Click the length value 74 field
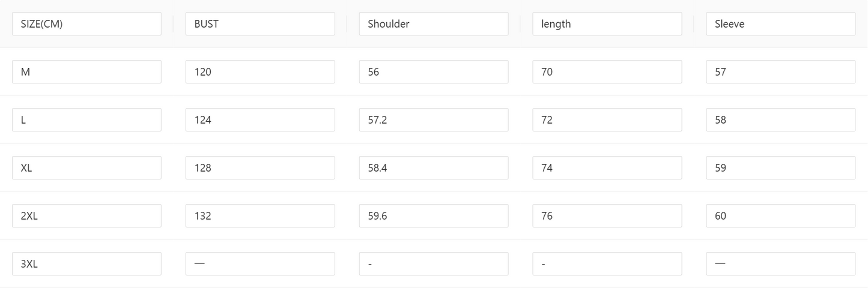This screenshot has width=868, height=288. tap(607, 168)
